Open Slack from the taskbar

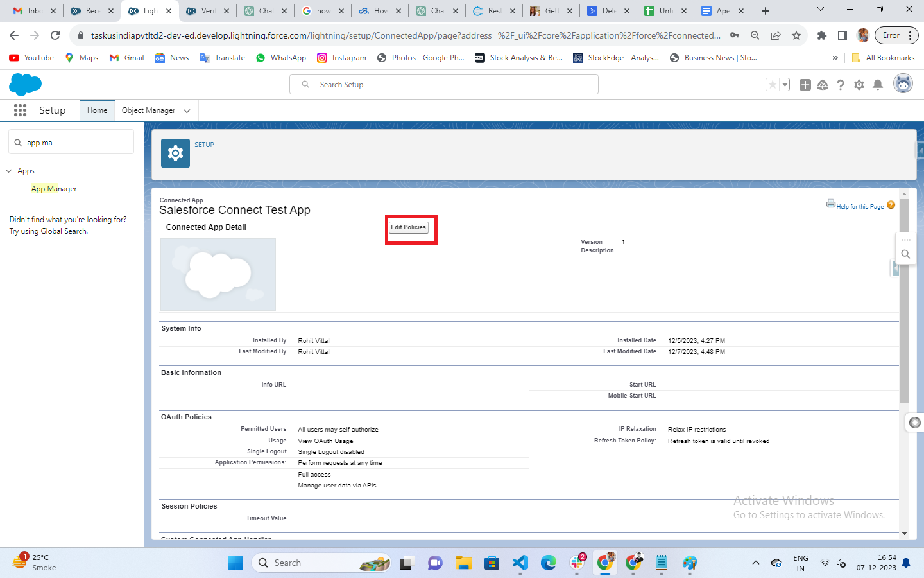pyautogui.click(x=577, y=563)
